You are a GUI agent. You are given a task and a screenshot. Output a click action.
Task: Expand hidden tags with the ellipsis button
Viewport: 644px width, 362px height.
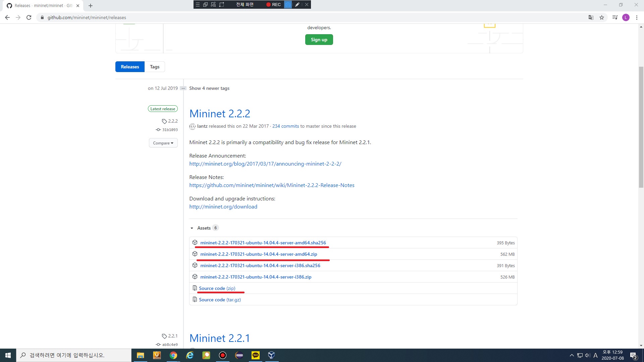click(183, 88)
